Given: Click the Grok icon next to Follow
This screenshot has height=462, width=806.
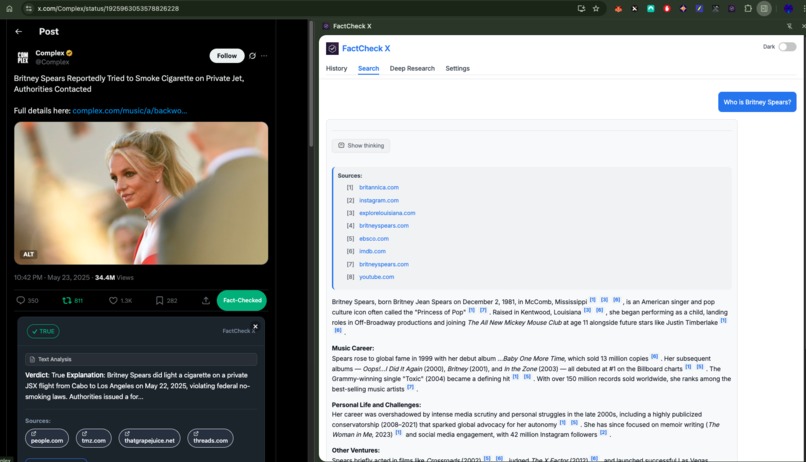Looking at the screenshot, I should pos(252,56).
